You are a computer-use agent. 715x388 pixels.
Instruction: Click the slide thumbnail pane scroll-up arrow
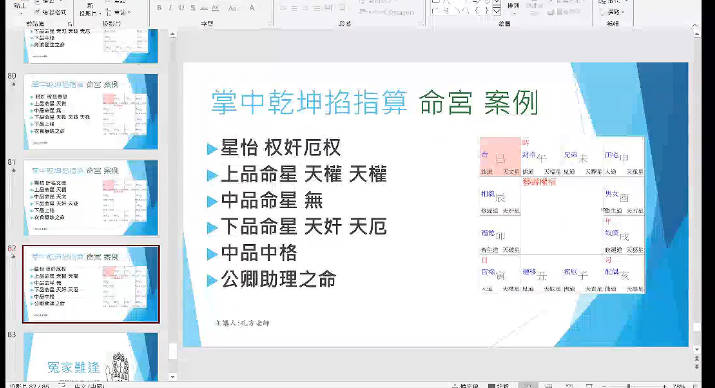click(172, 34)
